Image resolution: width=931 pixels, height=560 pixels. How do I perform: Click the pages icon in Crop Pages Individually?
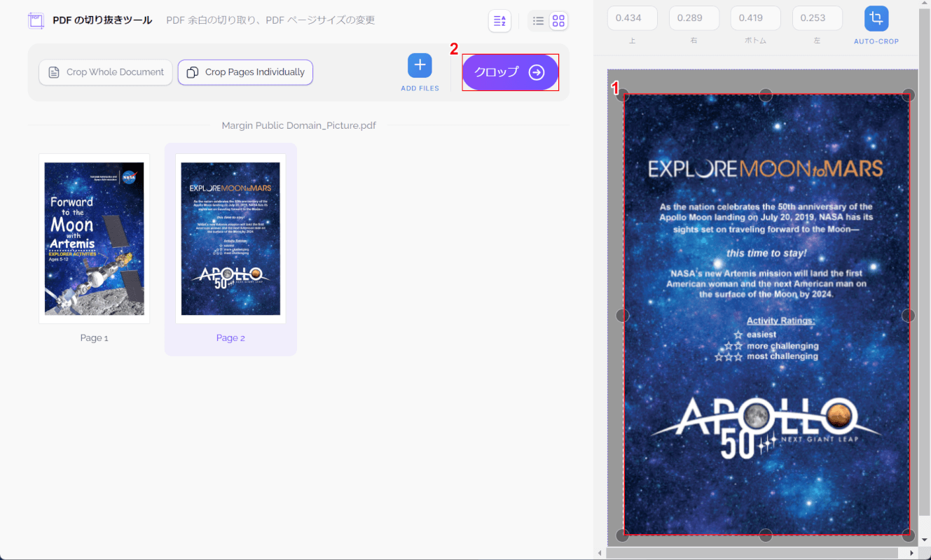(193, 72)
